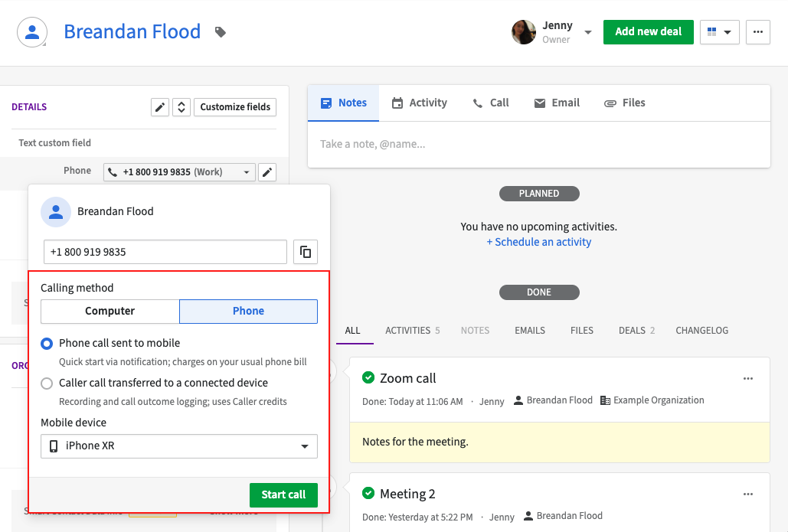The width and height of the screenshot is (788, 532).
Task: Click the Text custom field label
Action: 55,142
